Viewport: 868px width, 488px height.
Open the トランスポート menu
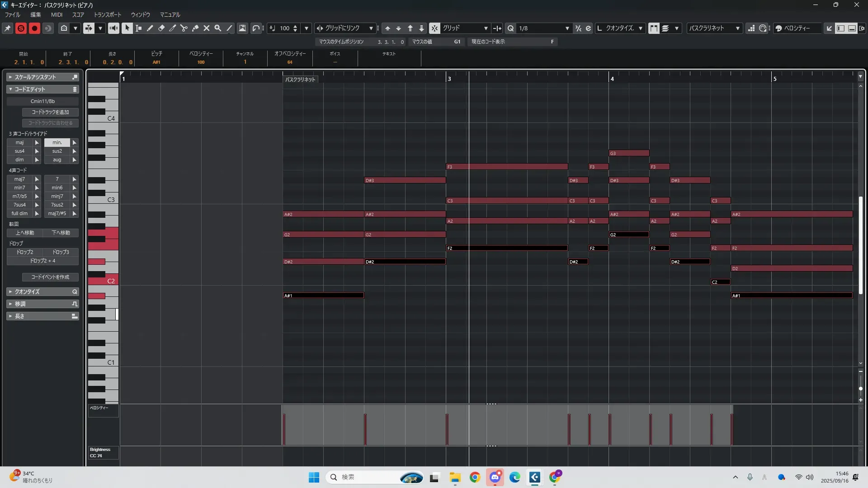107,15
